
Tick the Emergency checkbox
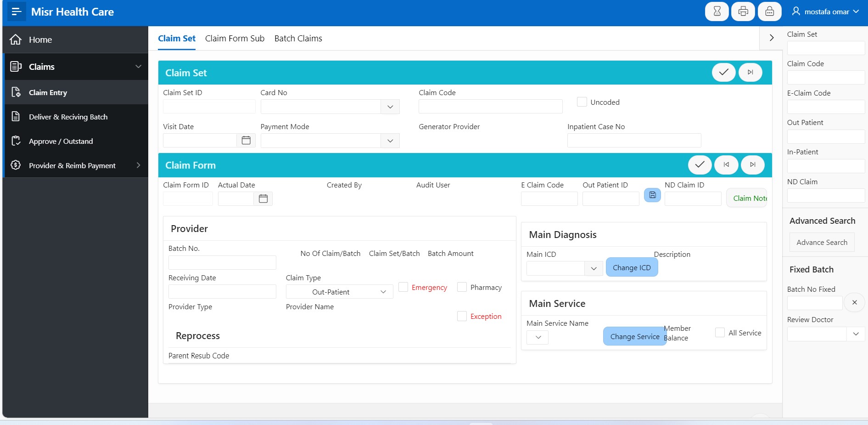click(403, 287)
